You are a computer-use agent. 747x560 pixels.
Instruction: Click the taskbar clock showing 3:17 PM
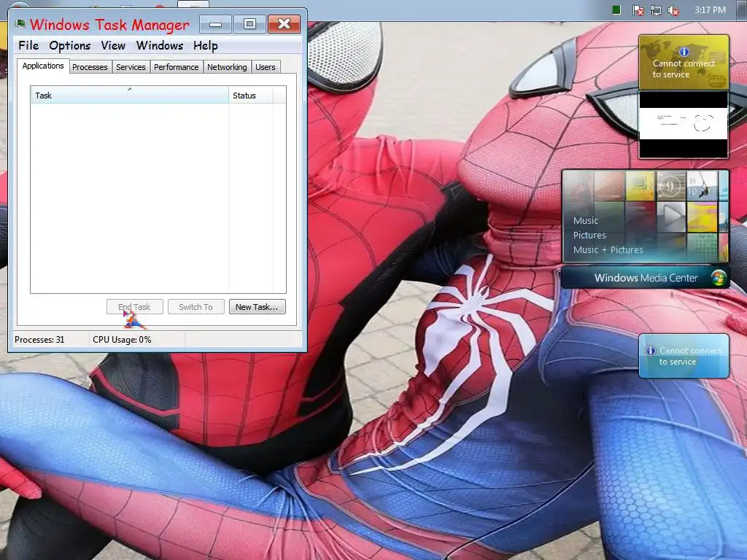tap(710, 10)
